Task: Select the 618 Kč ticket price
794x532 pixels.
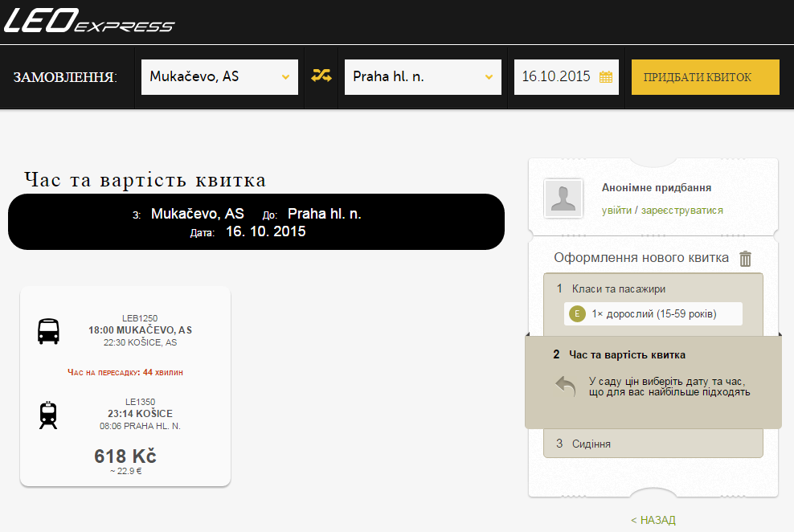Action: 125,456
